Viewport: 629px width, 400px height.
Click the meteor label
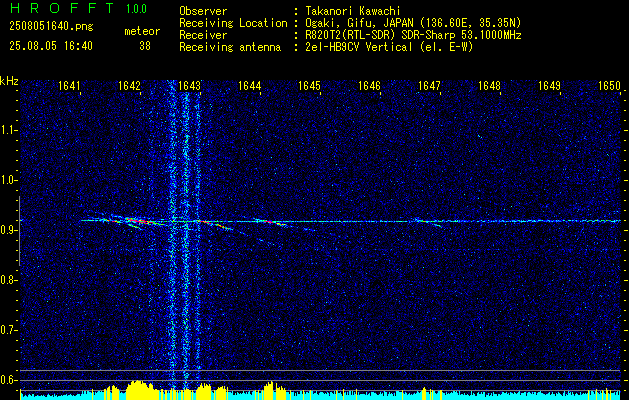pos(142,31)
